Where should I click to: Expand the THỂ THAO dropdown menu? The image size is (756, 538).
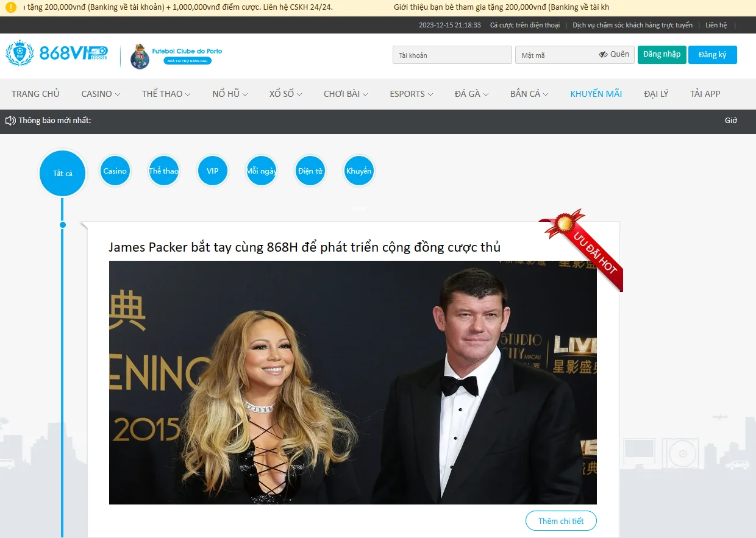(x=166, y=94)
